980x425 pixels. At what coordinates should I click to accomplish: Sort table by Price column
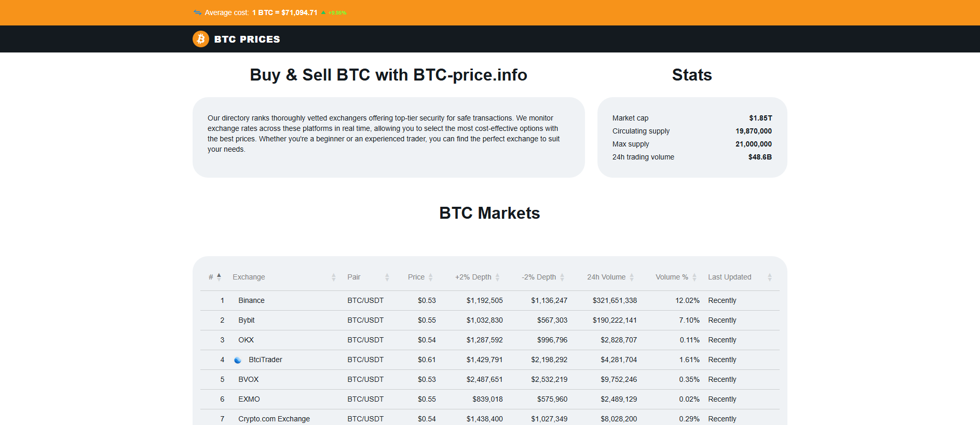coord(431,277)
